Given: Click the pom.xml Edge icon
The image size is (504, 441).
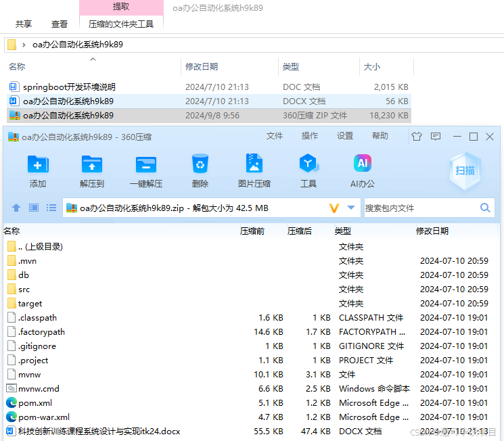Looking at the screenshot, I should pyautogui.click(x=12, y=402).
